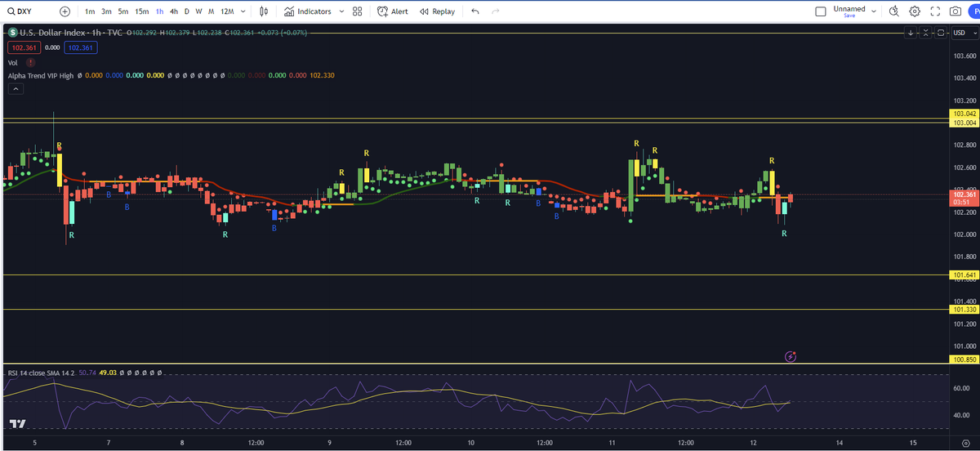Enter fullscreen mode
Screen dimensions: 980x451
[x=936, y=11]
